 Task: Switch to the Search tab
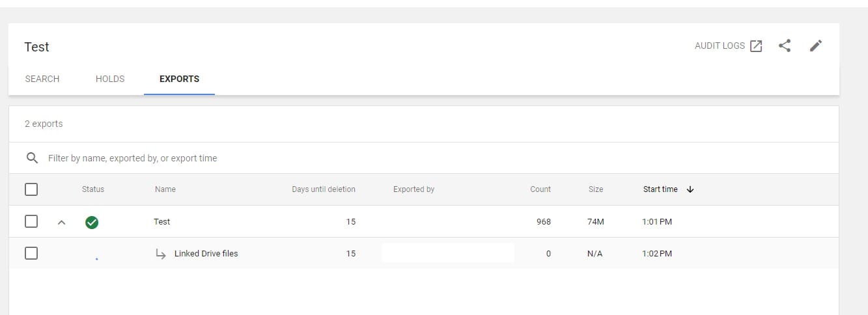point(42,79)
